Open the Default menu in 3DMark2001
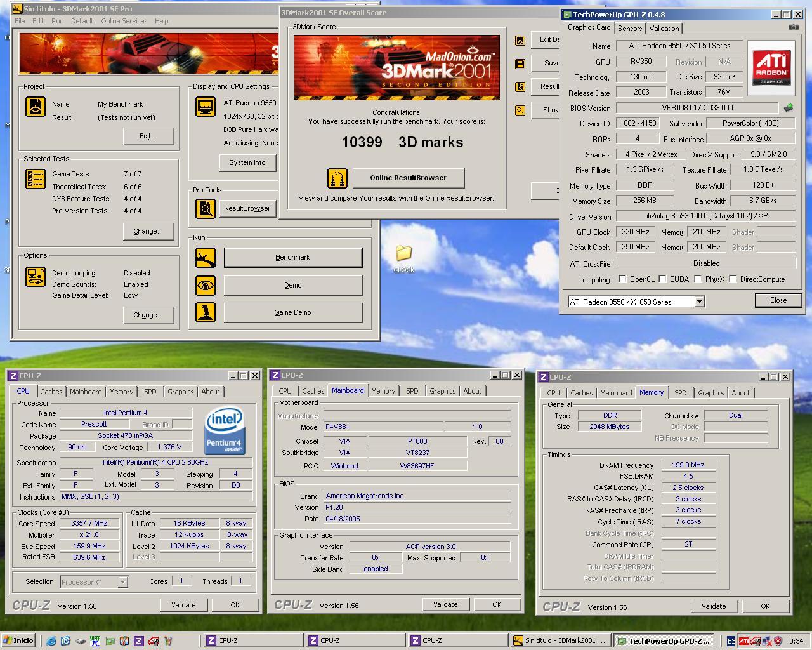This screenshot has height=650, width=812. (x=82, y=21)
